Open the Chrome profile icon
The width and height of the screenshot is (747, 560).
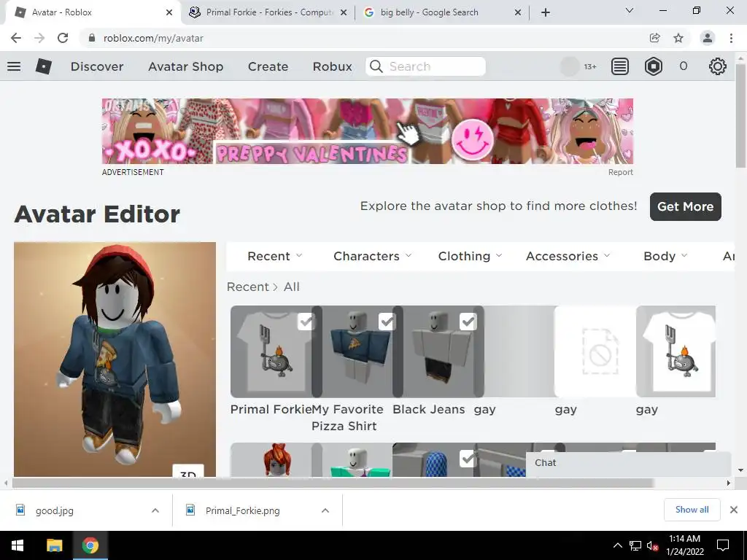708,38
